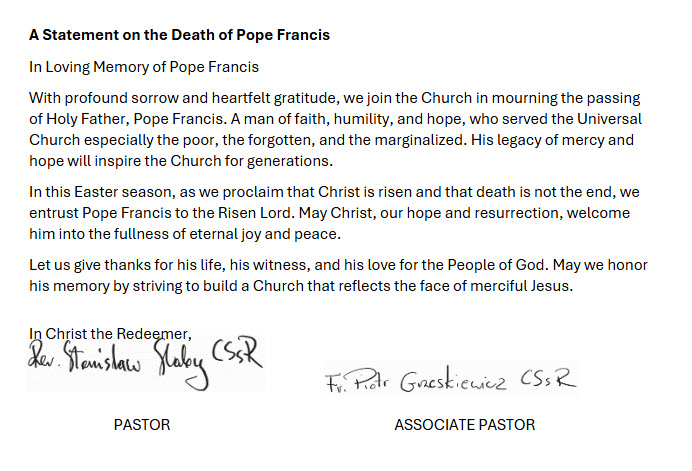Click the words 'merciful Jesus' in last paragraph
The height and width of the screenshot is (471, 692).
pyautogui.click(x=521, y=286)
